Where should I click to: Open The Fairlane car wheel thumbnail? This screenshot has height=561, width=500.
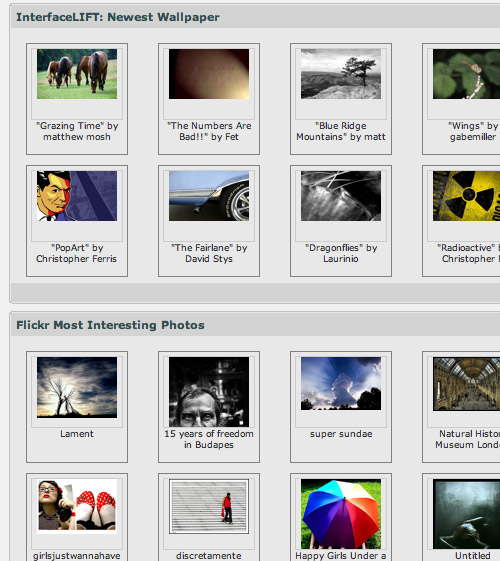[209, 196]
